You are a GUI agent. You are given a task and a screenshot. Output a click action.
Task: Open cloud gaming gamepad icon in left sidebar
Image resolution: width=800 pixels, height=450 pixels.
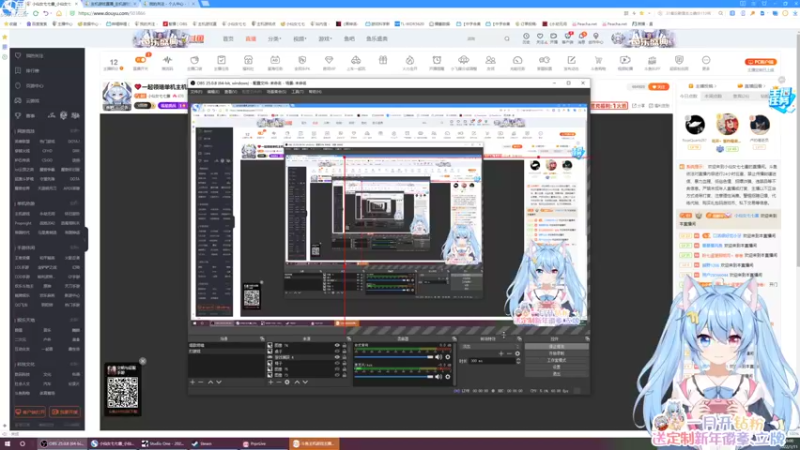[18, 101]
